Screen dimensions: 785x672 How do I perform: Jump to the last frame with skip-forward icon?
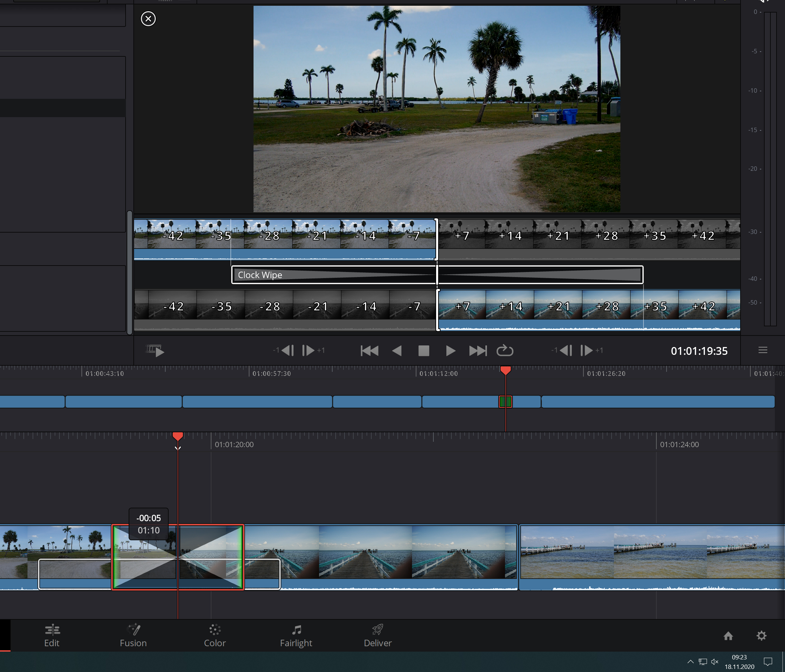coord(478,351)
